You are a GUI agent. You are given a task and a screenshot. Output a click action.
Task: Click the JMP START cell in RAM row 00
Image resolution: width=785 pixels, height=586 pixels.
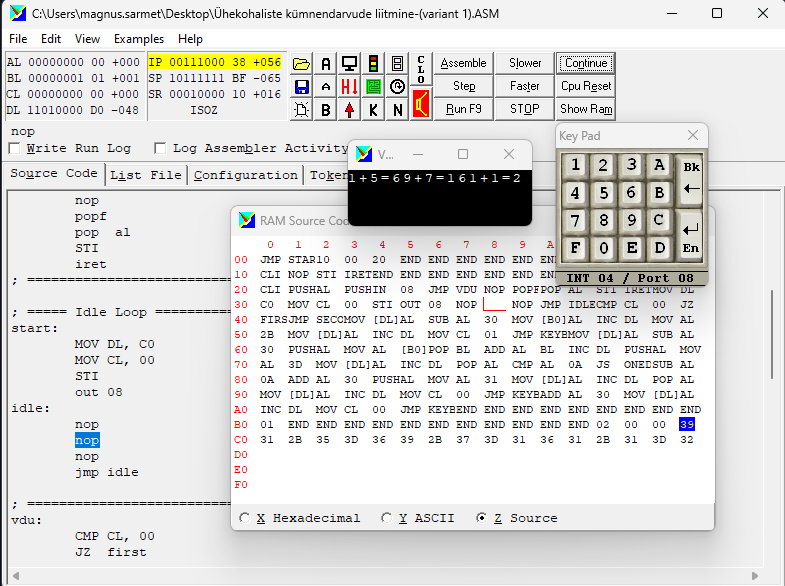[288, 260]
